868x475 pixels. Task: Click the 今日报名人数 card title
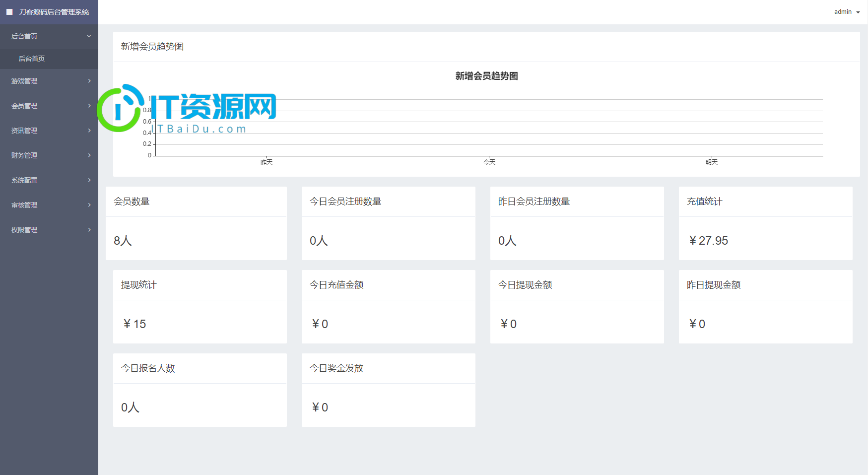pyautogui.click(x=148, y=368)
